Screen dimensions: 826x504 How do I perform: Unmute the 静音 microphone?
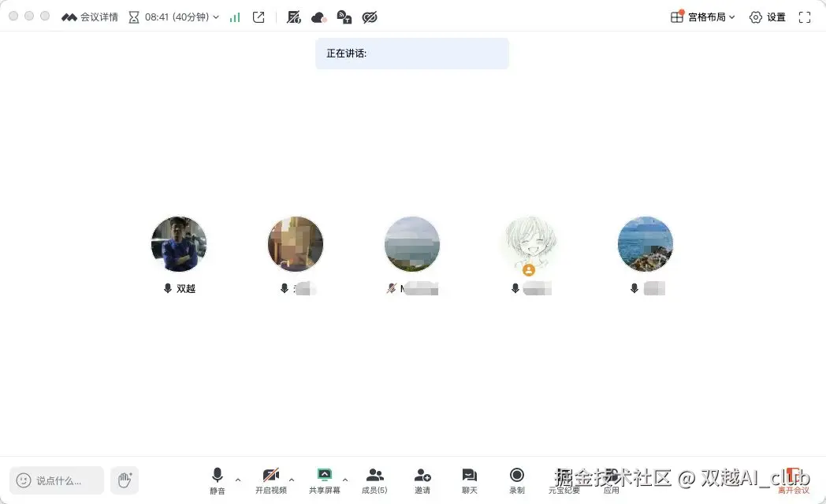[217, 480]
